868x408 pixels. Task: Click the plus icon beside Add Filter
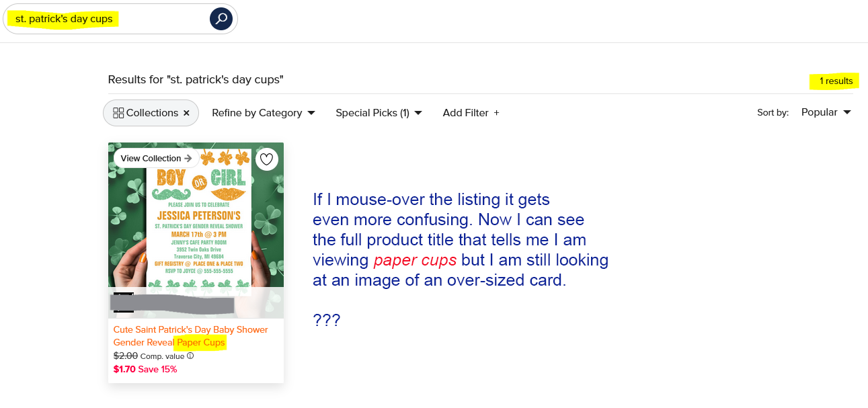[496, 113]
